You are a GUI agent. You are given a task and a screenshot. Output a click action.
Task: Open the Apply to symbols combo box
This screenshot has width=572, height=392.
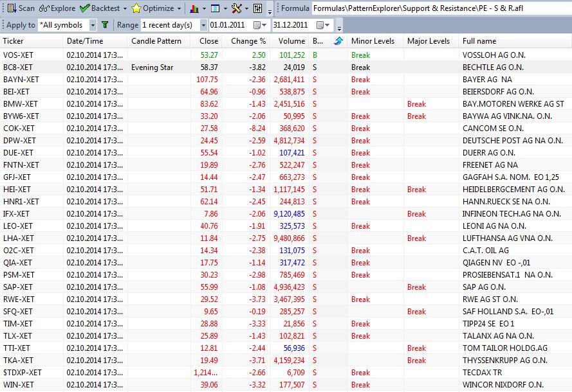coord(67,25)
